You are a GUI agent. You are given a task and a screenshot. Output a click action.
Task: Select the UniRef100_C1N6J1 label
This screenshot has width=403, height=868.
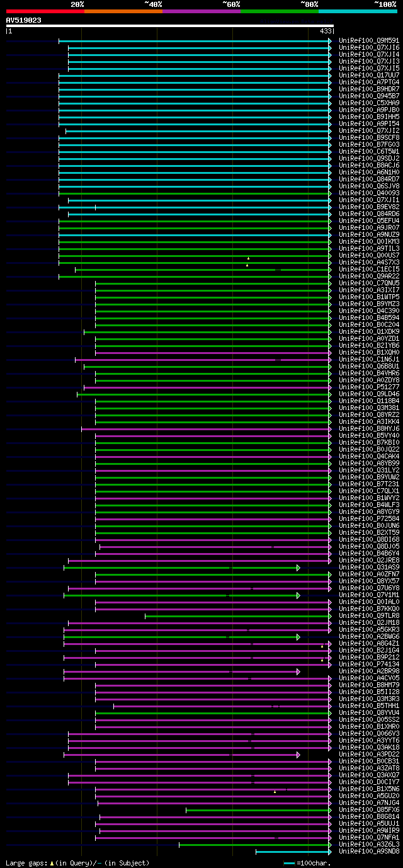point(369,360)
